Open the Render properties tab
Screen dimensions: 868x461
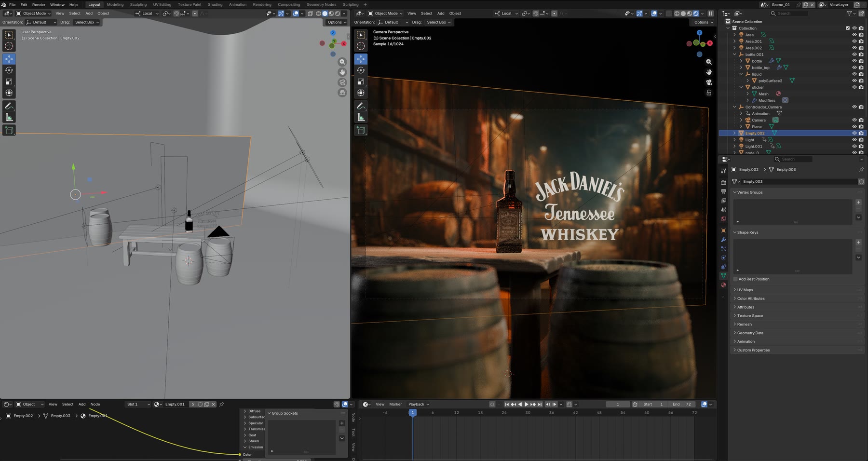click(x=723, y=183)
